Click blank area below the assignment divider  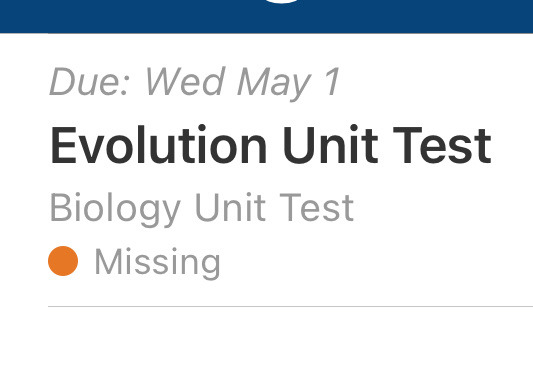[x=266, y=349]
